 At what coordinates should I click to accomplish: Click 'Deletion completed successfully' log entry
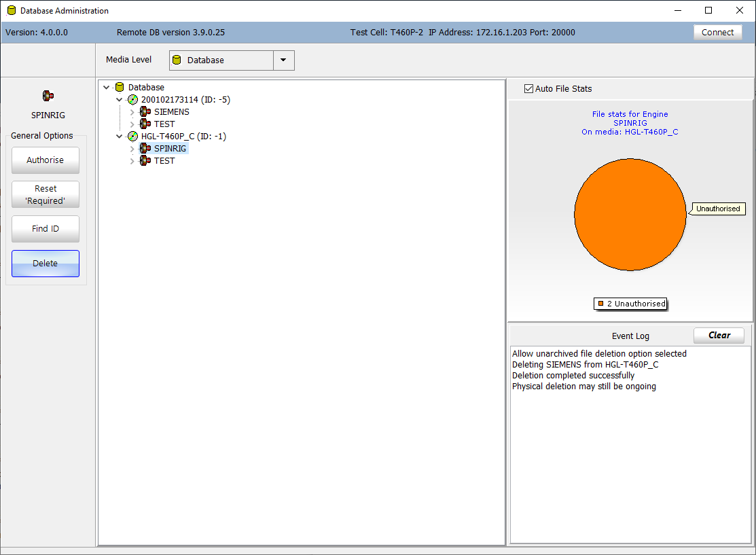point(573,375)
